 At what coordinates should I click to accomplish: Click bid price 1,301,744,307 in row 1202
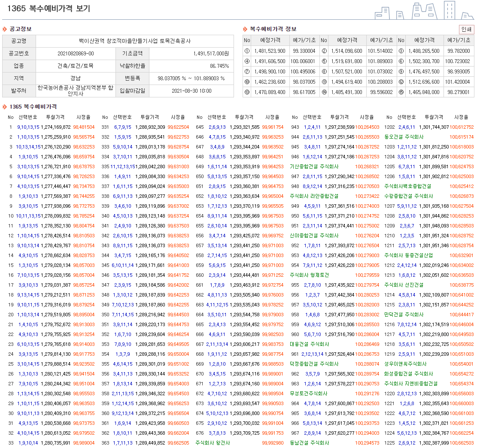pyautogui.click(x=434, y=127)
